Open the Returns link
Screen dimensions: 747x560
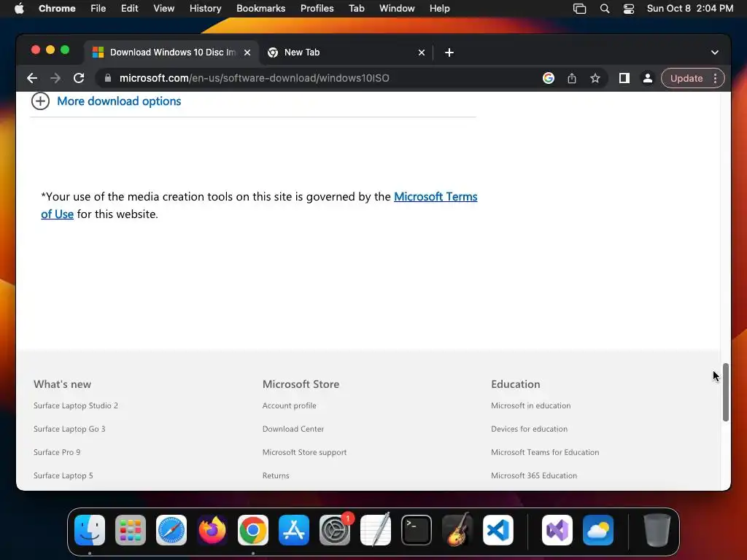click(x=276, y=475)
